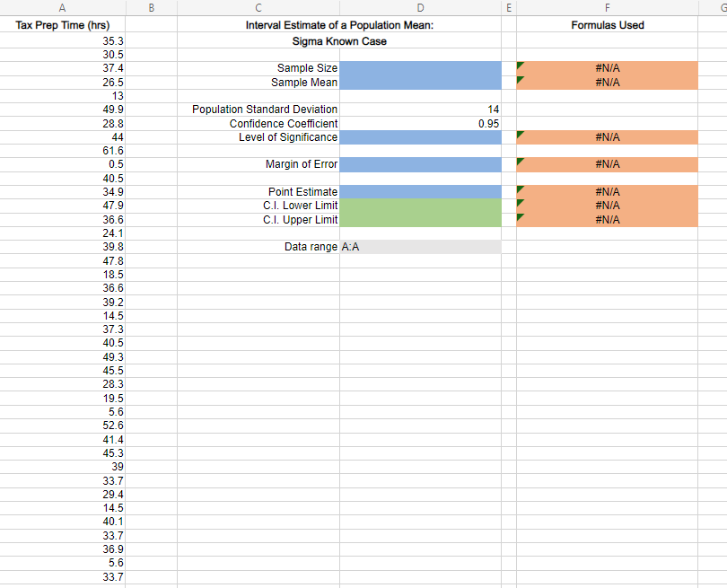Click the 'Formulas Used' header cell
Viewport: 727px width, 588px height.
pos(608,25)
